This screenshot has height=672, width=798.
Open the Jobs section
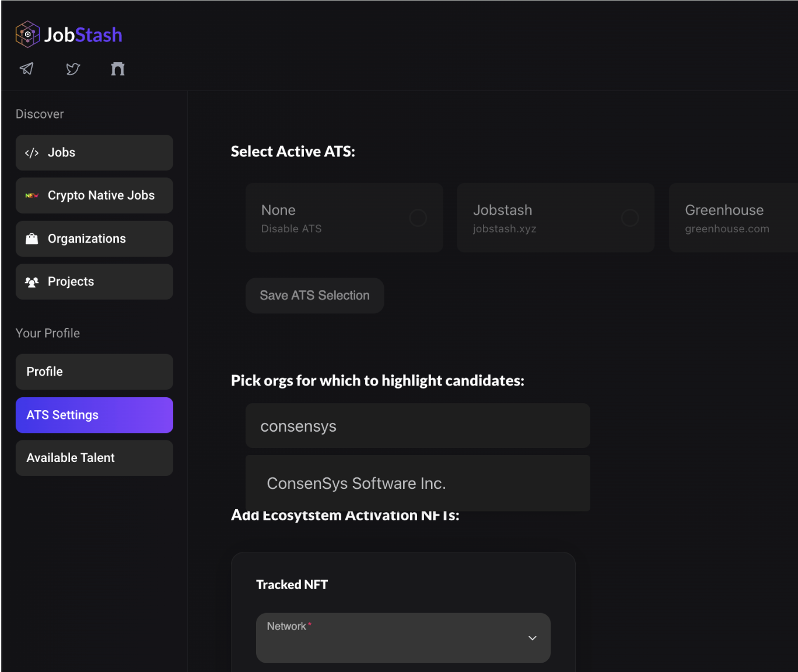click(94, 153)
